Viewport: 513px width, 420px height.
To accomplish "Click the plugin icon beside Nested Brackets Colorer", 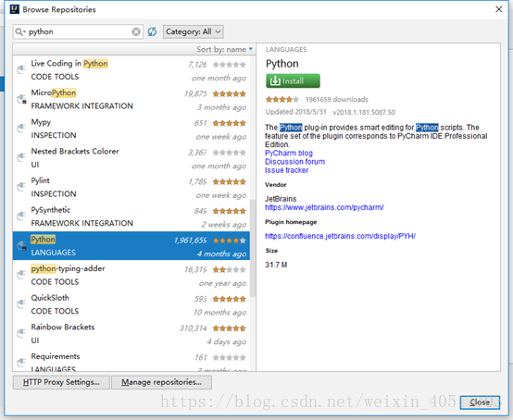I will [x=21, y=157].
